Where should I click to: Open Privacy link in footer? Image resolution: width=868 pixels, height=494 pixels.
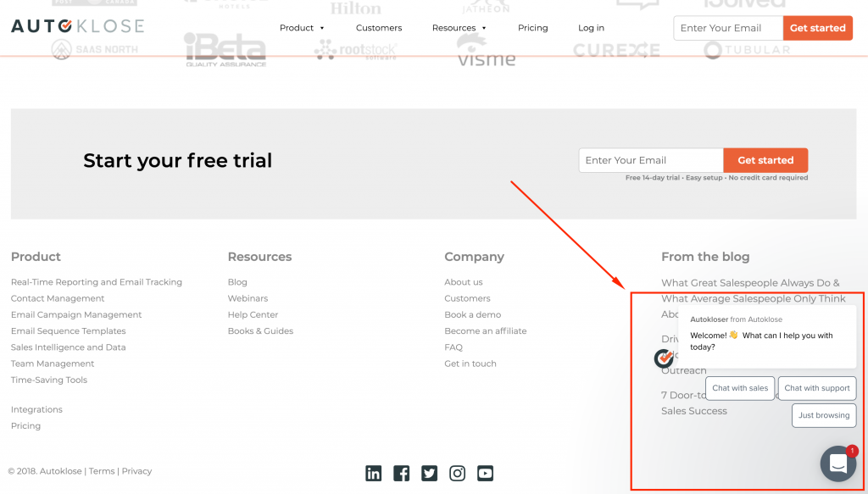136,471
